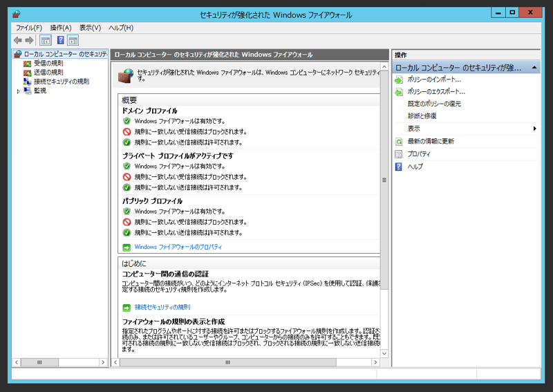This screenshot has width=553, height=392.
Task: Toggle the action pane toolbar icon
Action: point(73,40)
